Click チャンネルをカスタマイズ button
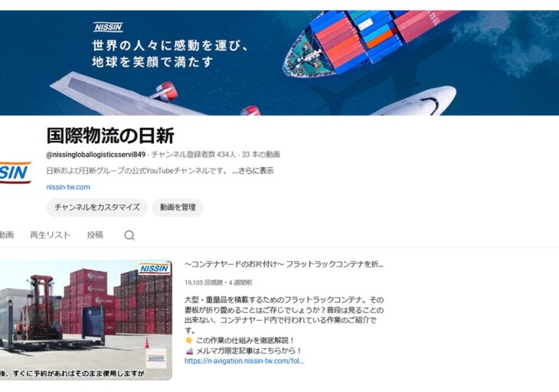The image size is (559, 392). click(x=97, y=207)
